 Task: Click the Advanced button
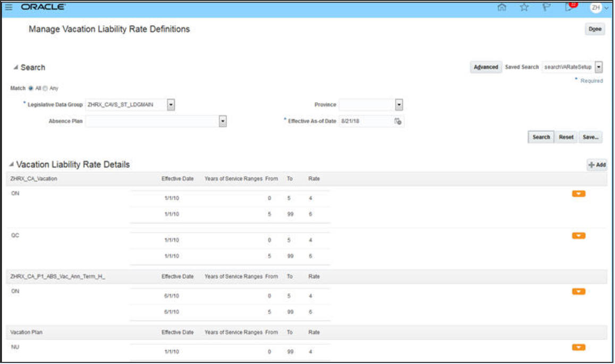(x=485, y=67)
